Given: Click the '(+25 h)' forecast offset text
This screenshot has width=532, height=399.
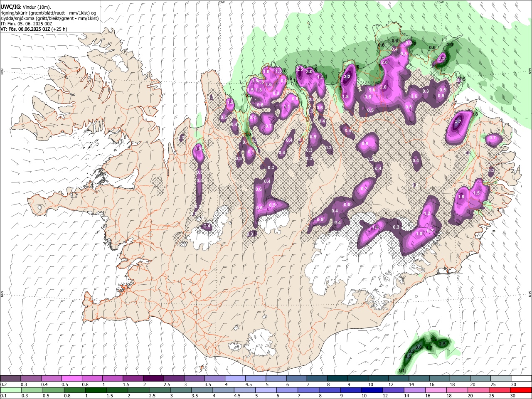Looking at the screenshot, I should [x=60, y=29].
